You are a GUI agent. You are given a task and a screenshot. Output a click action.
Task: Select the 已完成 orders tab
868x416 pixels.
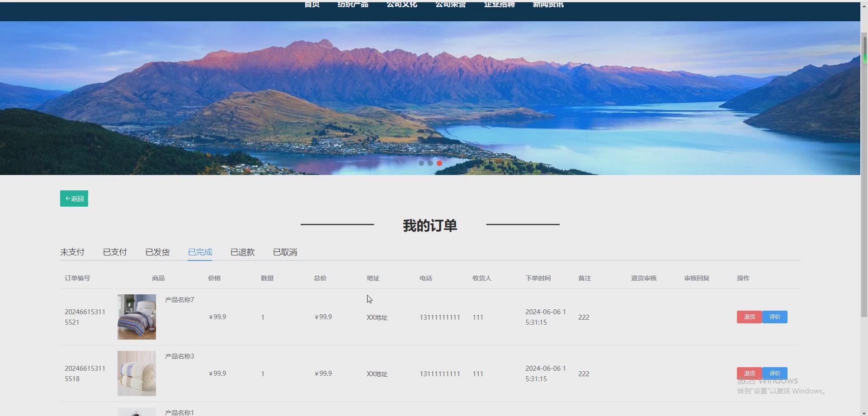pos(200,252)
